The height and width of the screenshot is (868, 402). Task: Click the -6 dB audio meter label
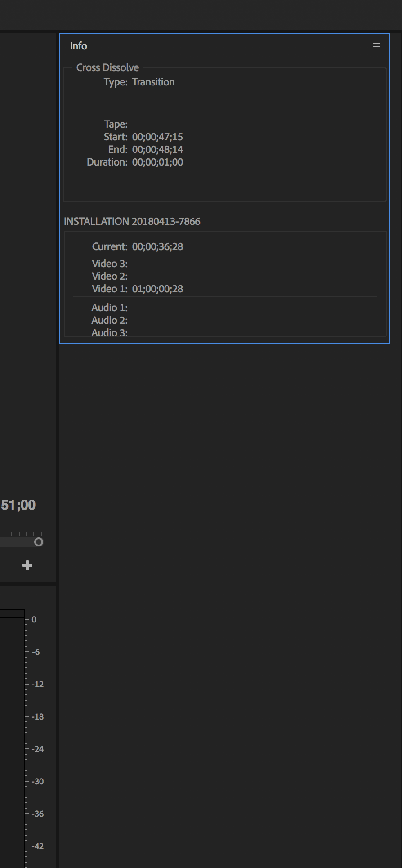[x=36, y=652]
